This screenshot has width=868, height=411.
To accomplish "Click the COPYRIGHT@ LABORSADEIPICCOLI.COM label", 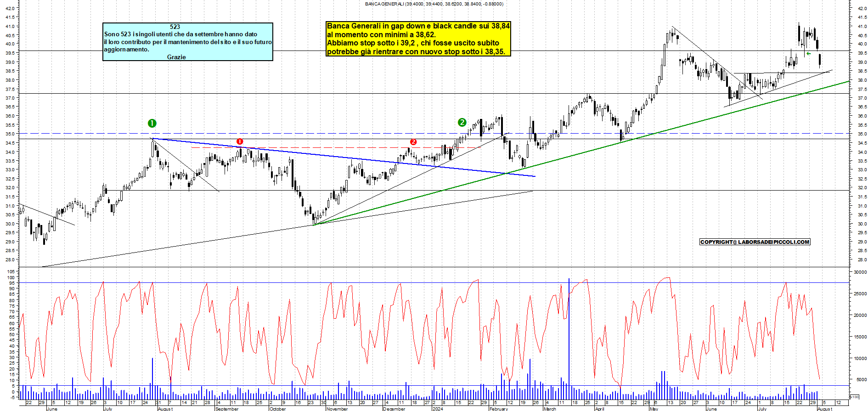I will click(x=755, y=242).
